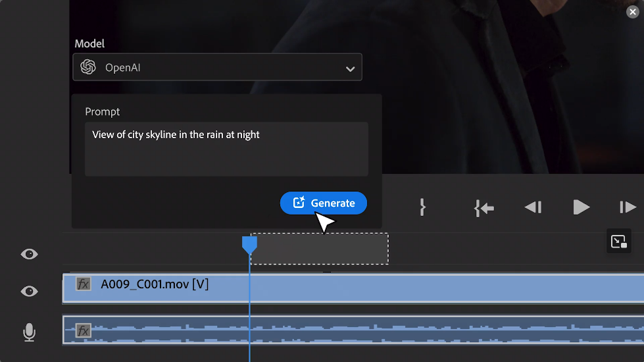Toggle visibility of the upper empty video track

(x=29, y=254)
